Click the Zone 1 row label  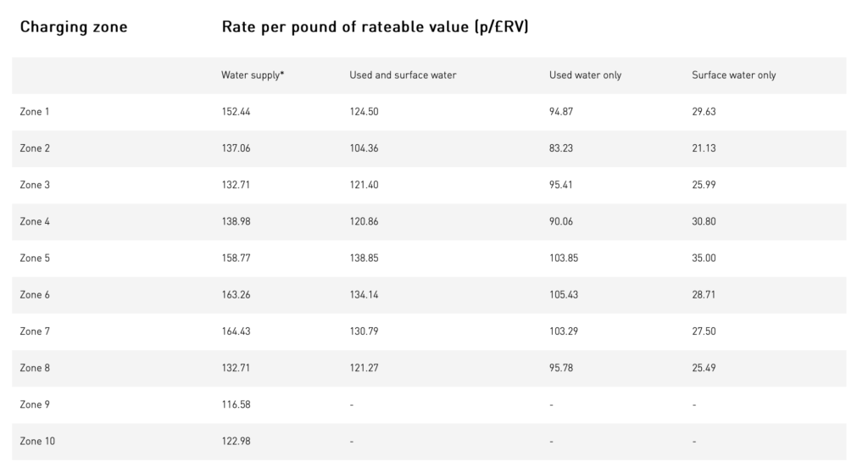click(x=34, y=112)
